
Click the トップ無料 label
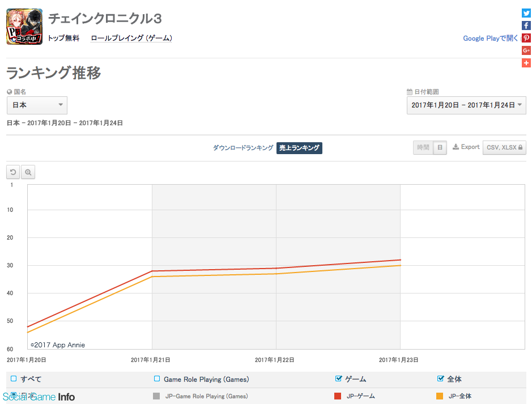pyautogui.click(x=63, y=39)
